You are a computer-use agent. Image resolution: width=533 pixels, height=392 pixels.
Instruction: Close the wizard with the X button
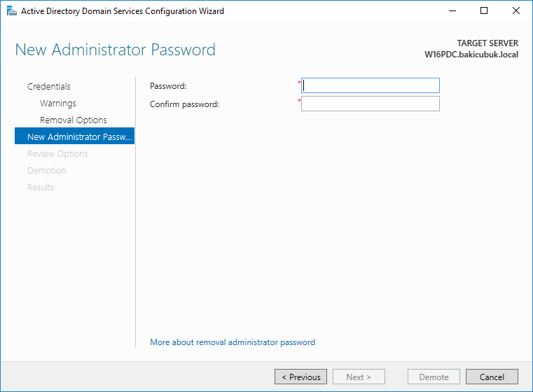click(x=516, y=11)
